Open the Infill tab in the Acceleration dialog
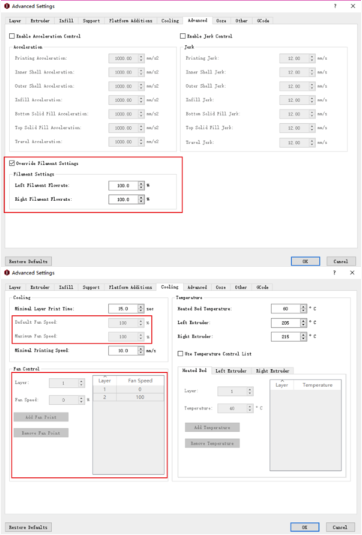Image resolution: width=362 pixels, height=535 pixels. coord(66,21)
